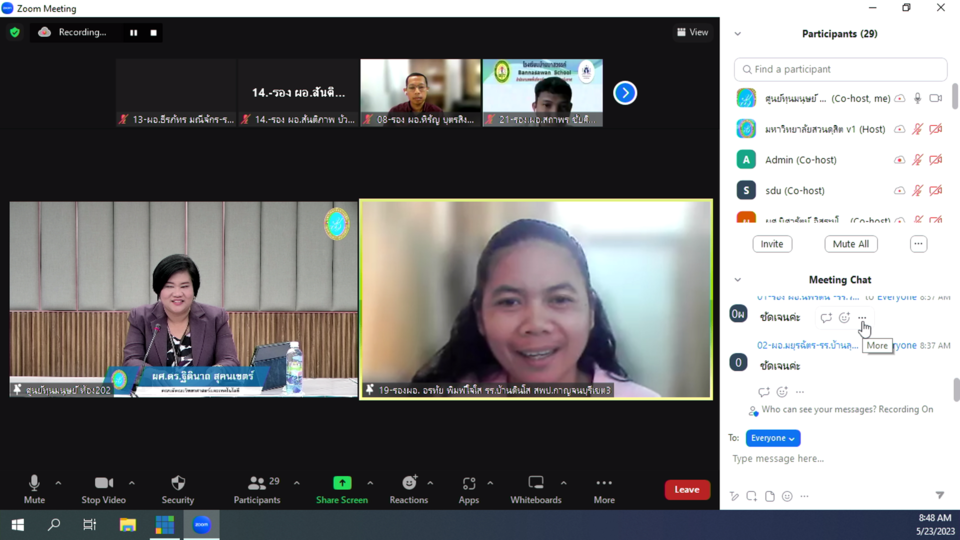This screenshot has height=540, width=960.
Task: Stop Video using the camera button
Action: point(103,489)
